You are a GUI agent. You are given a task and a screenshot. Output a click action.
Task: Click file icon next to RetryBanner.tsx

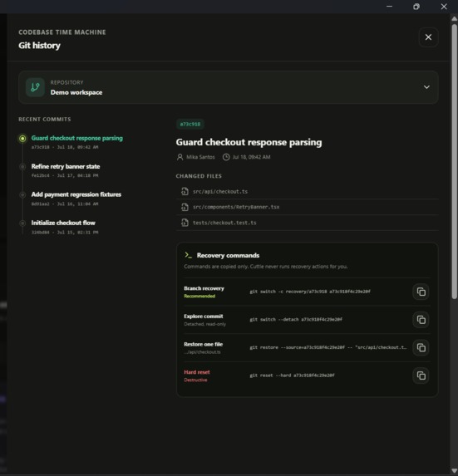[185, 207]
